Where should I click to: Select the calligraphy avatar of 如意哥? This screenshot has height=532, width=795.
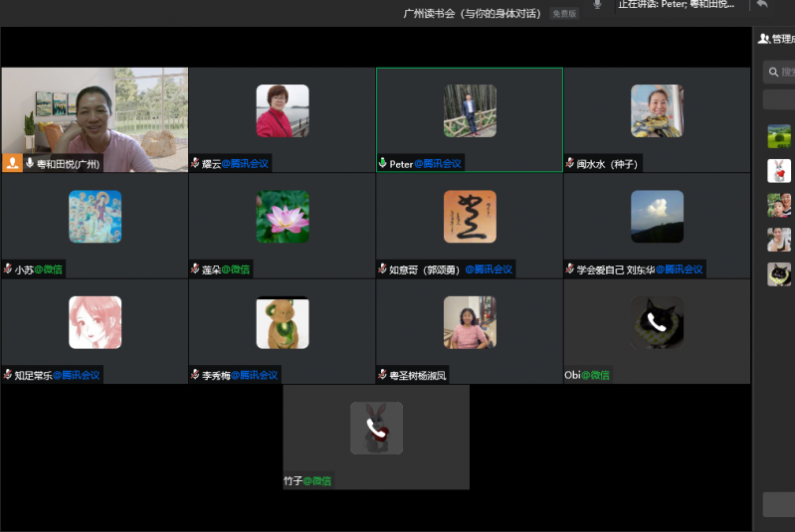tap(470, 217)
